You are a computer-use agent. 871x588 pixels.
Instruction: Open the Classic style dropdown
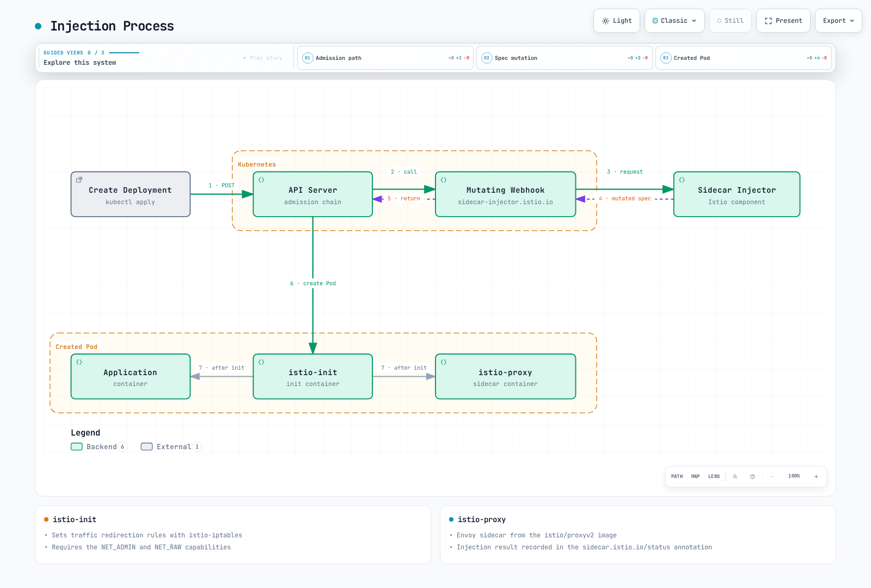point(674,21)
